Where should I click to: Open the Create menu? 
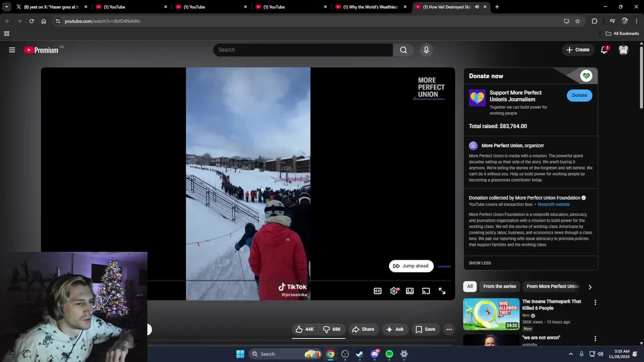point(578,50)
